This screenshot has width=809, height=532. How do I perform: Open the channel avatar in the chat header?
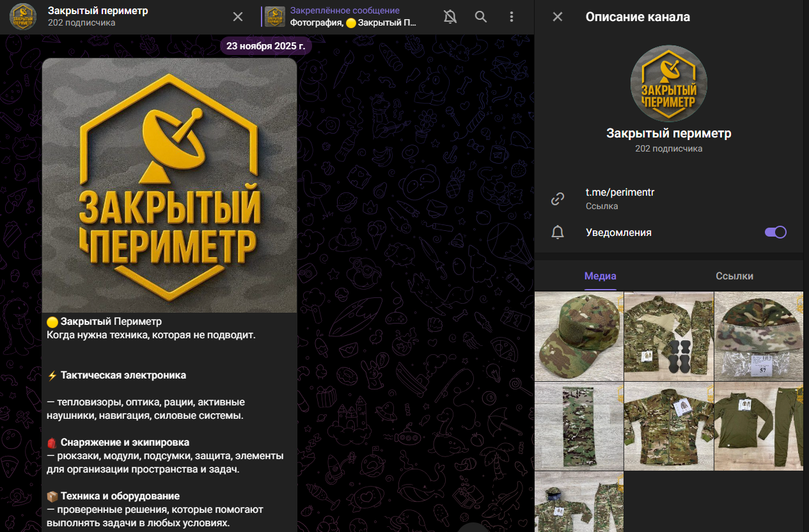coord(23,17)
